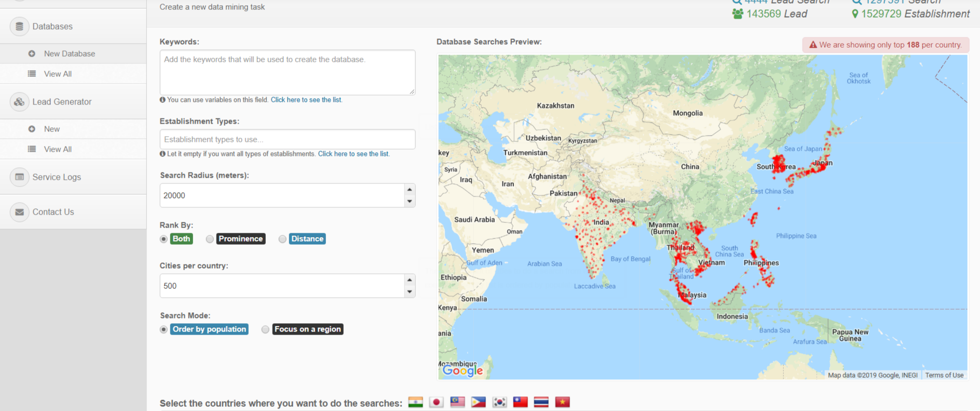Viewport: 980px width, 411px height.
Task: Increase Cities per country with up arrow
Action: click(410, 280)
